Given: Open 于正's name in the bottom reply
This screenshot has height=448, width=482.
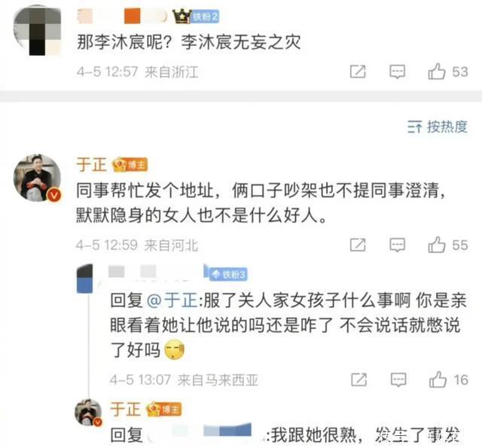Looking at the screenshot, I should pos(126,410).
